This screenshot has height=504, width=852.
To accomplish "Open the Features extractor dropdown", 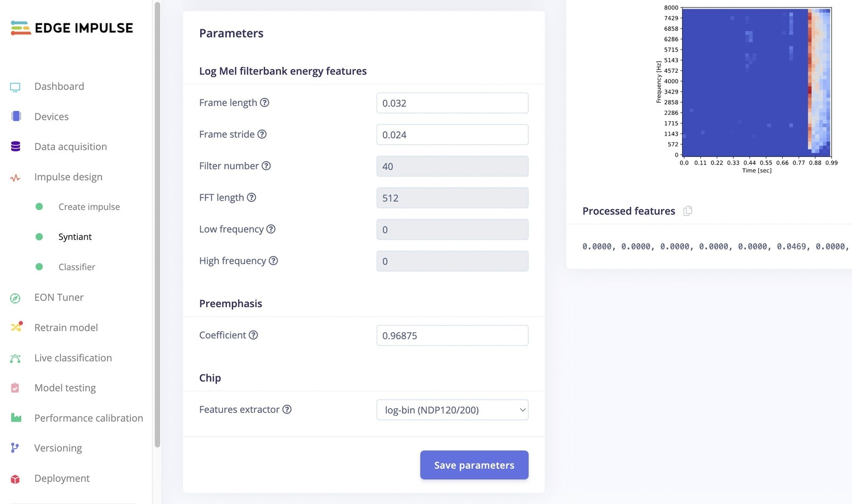I will (453, 410).
